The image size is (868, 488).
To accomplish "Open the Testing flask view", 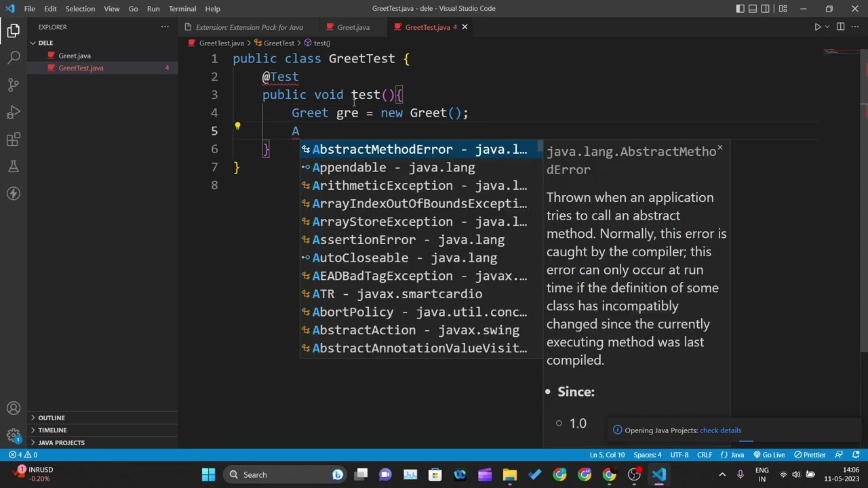I will point(14,167).
